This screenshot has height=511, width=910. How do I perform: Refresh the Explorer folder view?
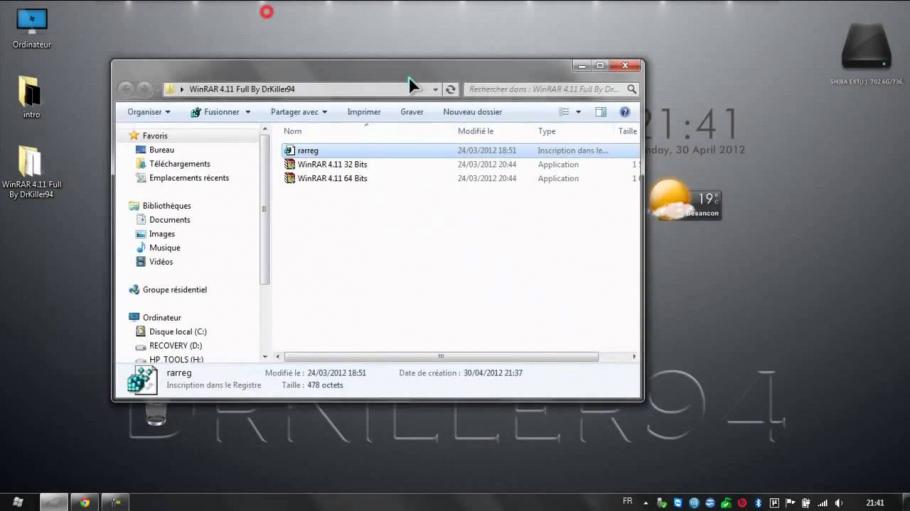click(x=450, y=89)
